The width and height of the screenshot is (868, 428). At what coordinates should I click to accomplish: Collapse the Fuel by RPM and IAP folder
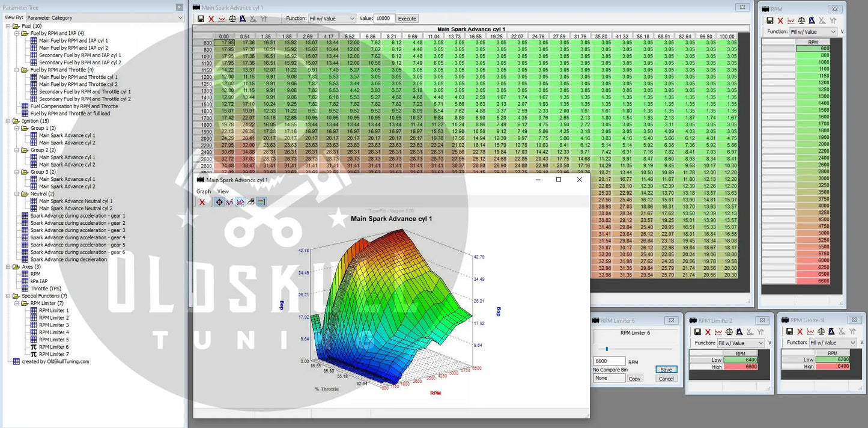coord(16,34)
